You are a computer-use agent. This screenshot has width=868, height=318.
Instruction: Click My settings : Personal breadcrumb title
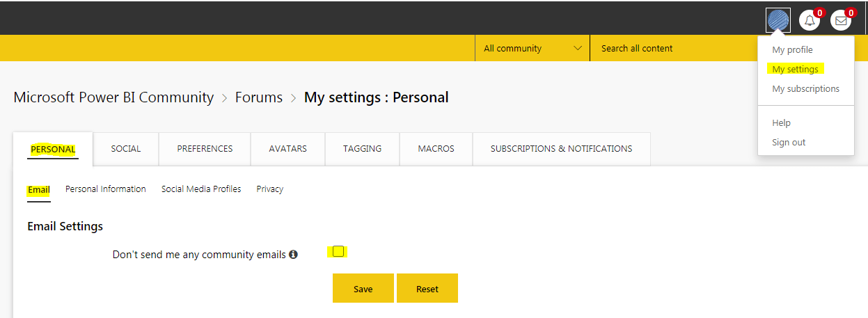pyautogui.click(x=377, y=97)
